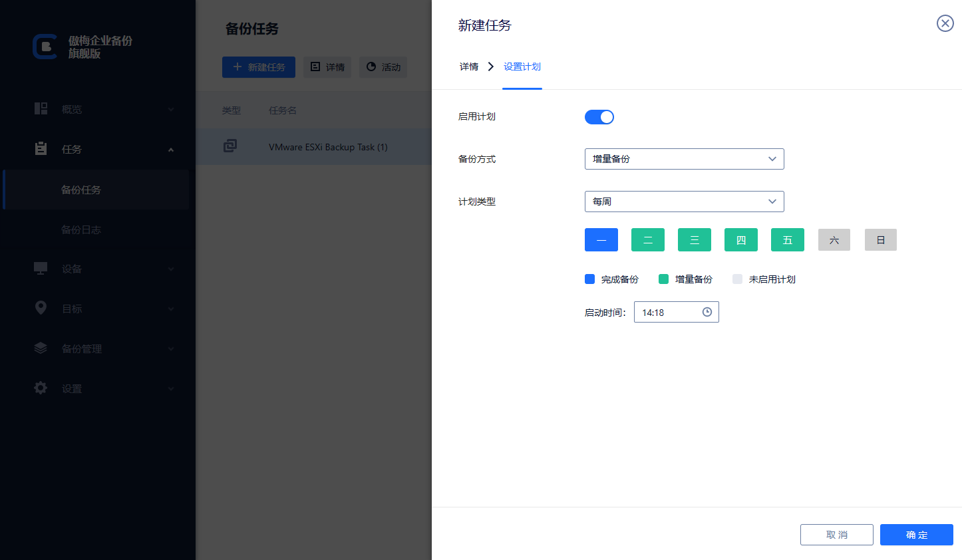Enable Saturday 六 in the weekly schedule
The image size is (962, 560).
[834, 239]
